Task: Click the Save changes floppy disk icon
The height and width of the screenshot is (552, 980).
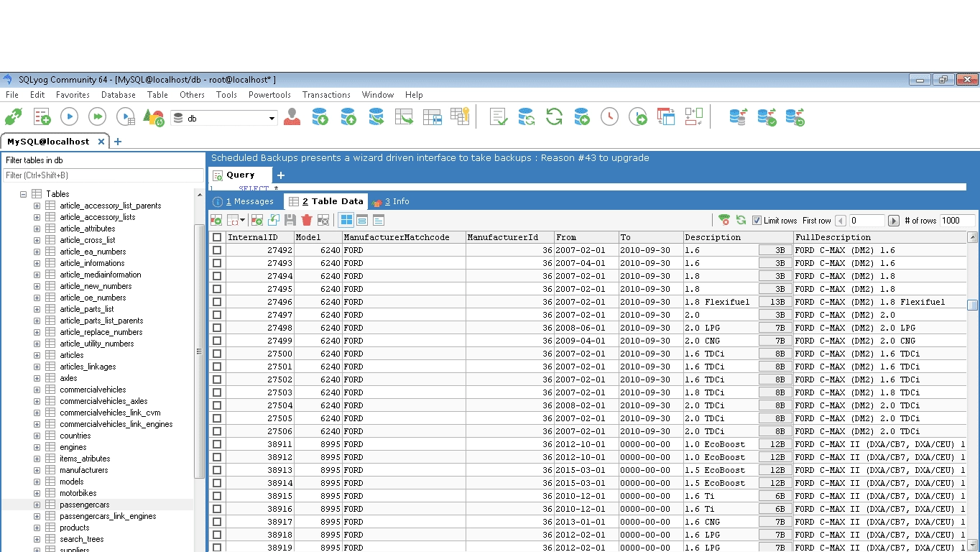Action: 290,220
